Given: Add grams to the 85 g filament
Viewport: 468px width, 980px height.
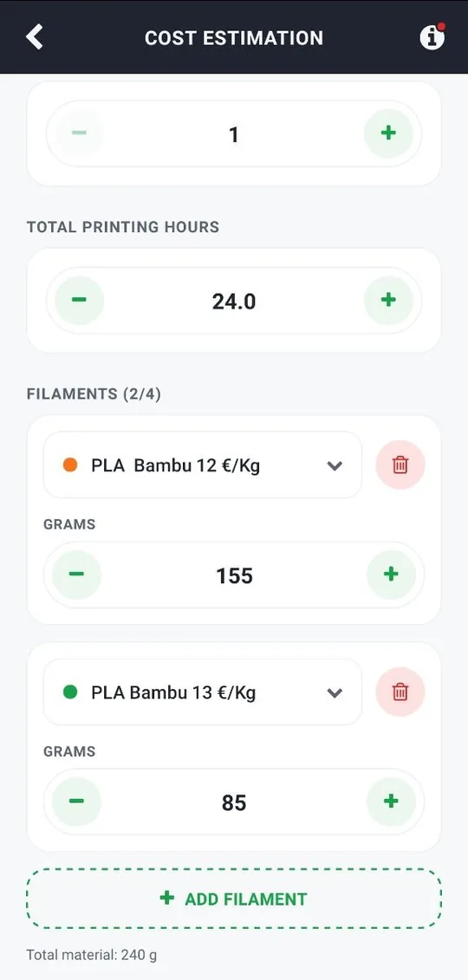Looking at the screenshot, I should [x=391, y=802].
